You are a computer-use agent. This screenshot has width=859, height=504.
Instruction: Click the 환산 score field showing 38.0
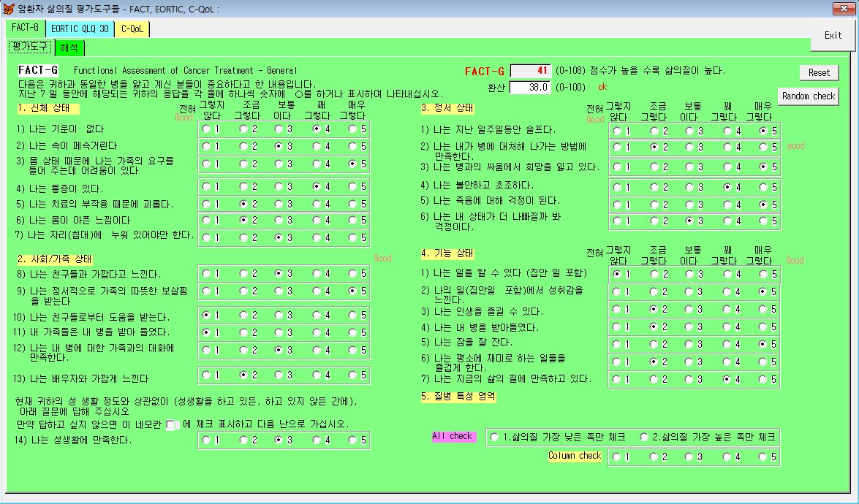pos(530,87)
